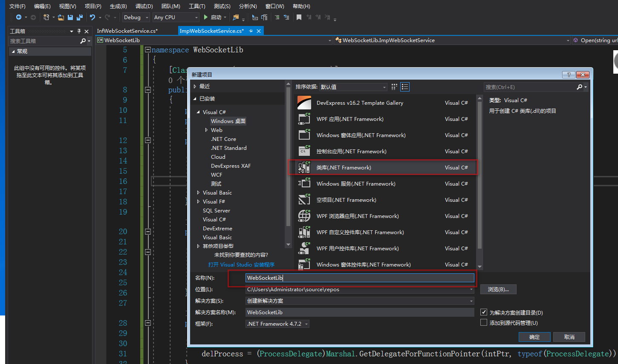Expand the Web node under Visual C#

(x=206, y=130)
